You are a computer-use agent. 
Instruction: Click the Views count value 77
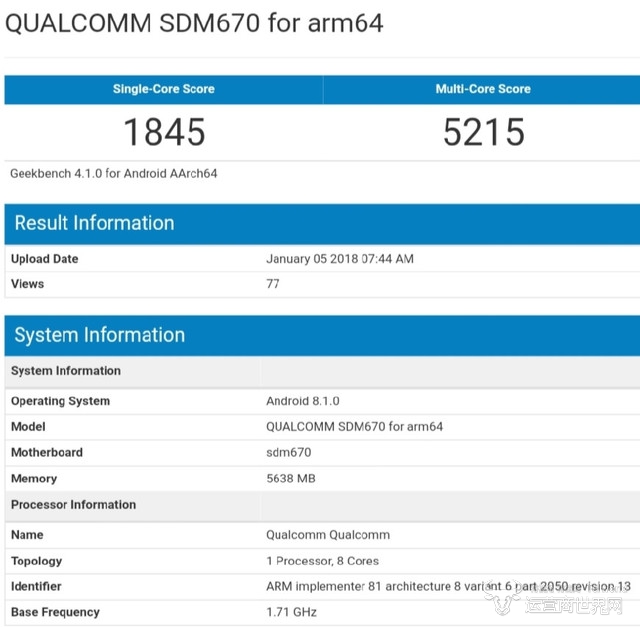pyautogui.click(x=273, y=284)
